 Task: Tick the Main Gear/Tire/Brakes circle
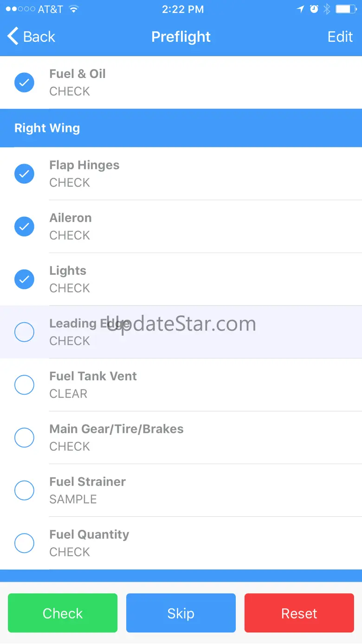24,437
